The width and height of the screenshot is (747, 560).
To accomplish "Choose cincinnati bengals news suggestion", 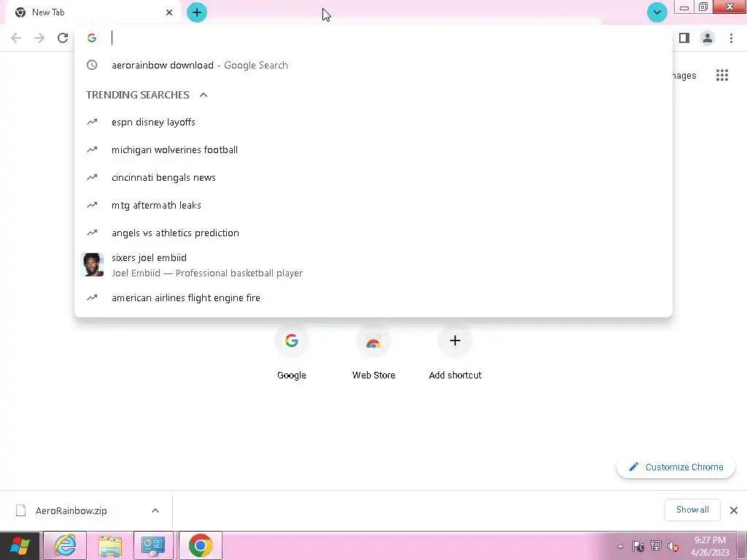I will [x=373, y=178].
